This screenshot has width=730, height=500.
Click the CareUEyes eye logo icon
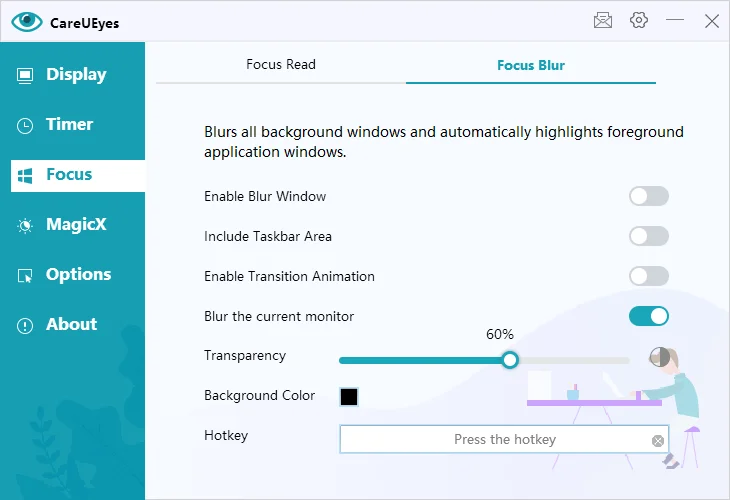(27, 21)
